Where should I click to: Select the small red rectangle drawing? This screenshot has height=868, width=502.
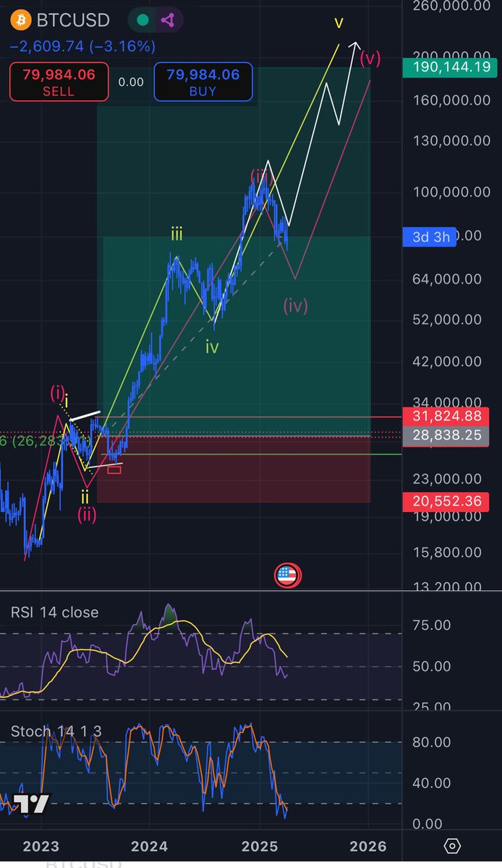click(x=114, y=470)
